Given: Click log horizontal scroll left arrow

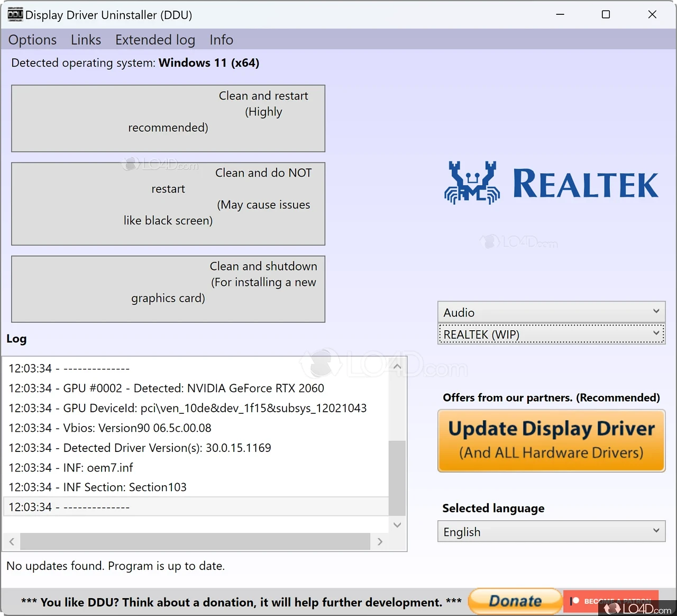Looking at the screenshot, I should coord(12,541).
